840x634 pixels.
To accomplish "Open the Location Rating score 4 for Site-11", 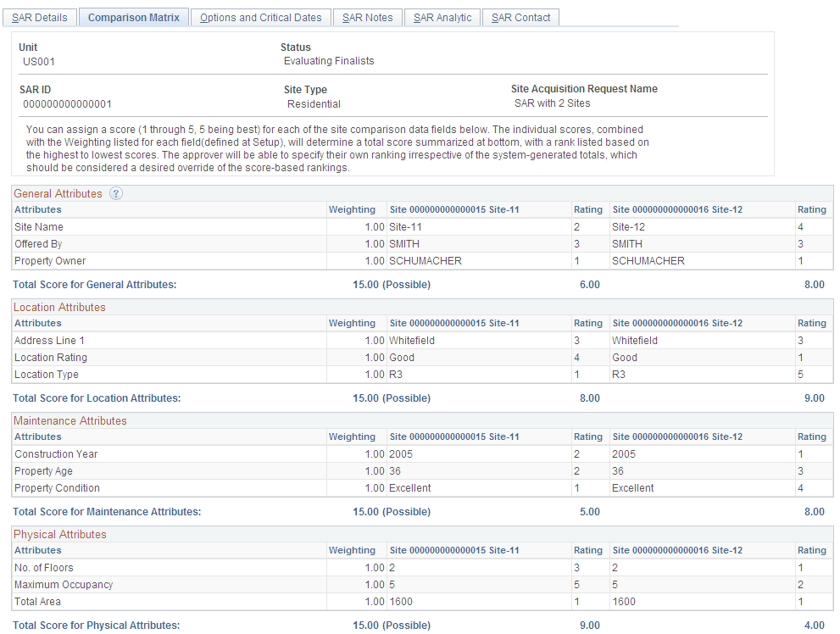I will point(576,357).
